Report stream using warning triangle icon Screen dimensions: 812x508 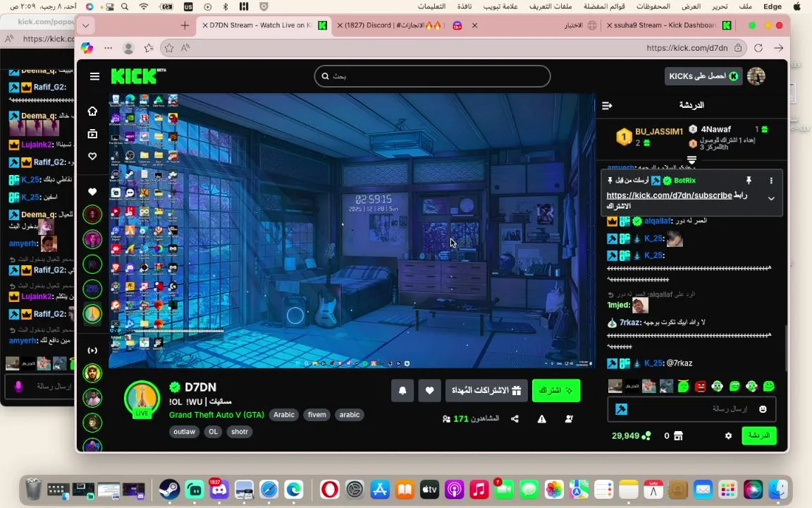(541, 419)
